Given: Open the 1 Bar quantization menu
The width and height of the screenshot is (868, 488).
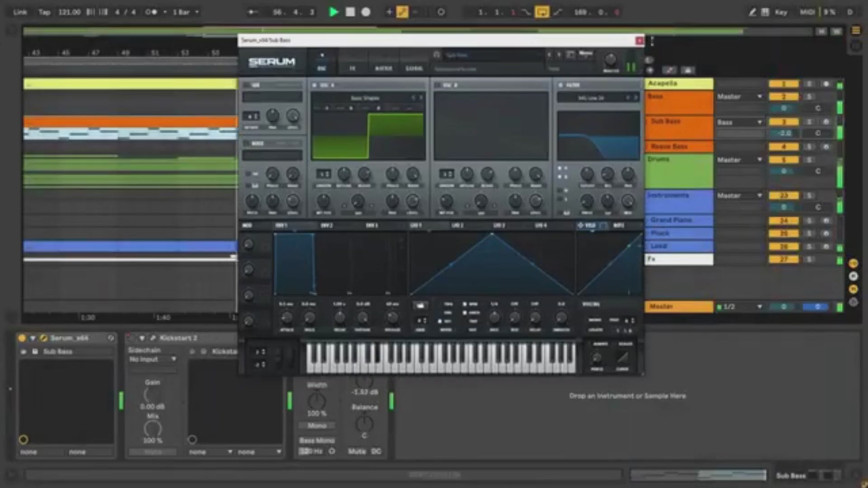Looking at the screenshot, I should click(185, 12).
